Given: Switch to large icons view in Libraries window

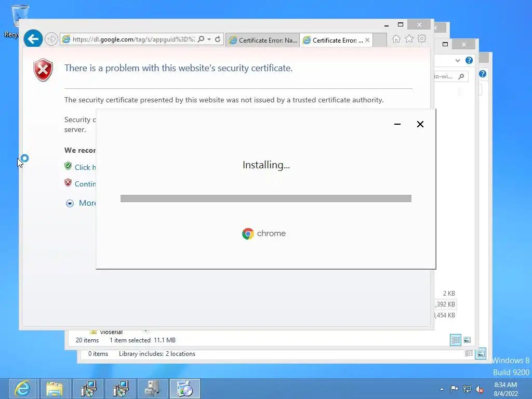Looking at the screenshot, I should tap(481, 354).
